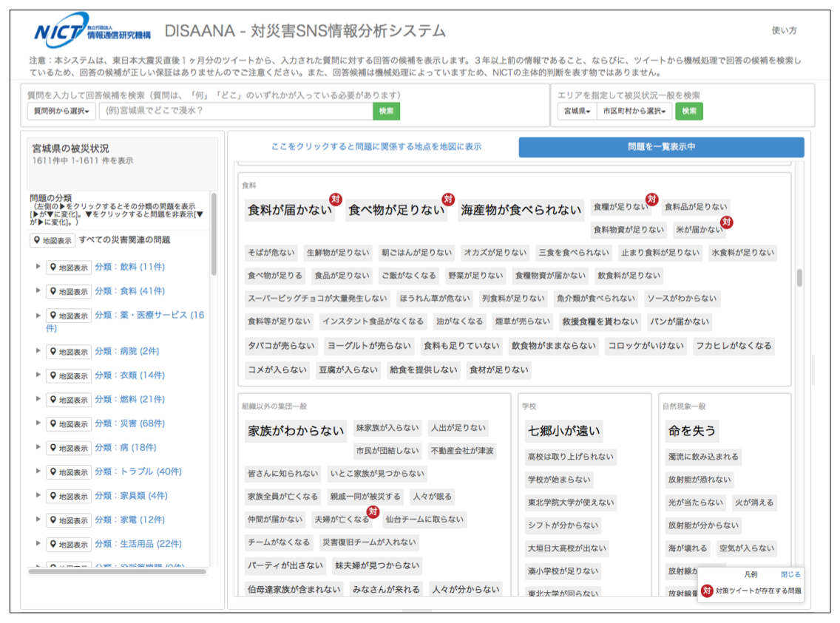Image resolution: width=840 pixels, height=623 pixels.
Task: Select the 学校が始まらない tag
Action: (559, 480)
